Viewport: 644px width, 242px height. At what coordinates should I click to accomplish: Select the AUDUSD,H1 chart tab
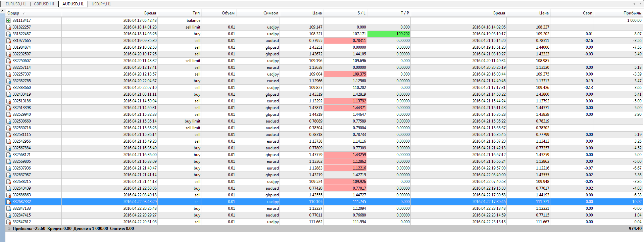pyautogui.click(x=73, y=4)
